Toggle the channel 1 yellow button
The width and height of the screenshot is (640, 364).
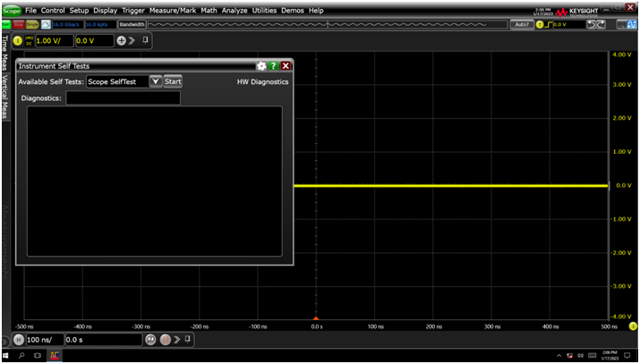(x=18, y=41)
